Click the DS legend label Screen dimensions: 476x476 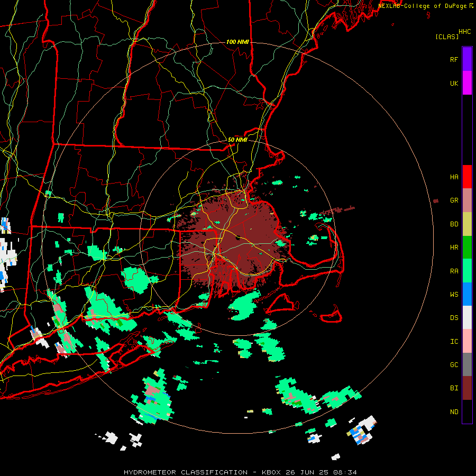tap(454, 318)
